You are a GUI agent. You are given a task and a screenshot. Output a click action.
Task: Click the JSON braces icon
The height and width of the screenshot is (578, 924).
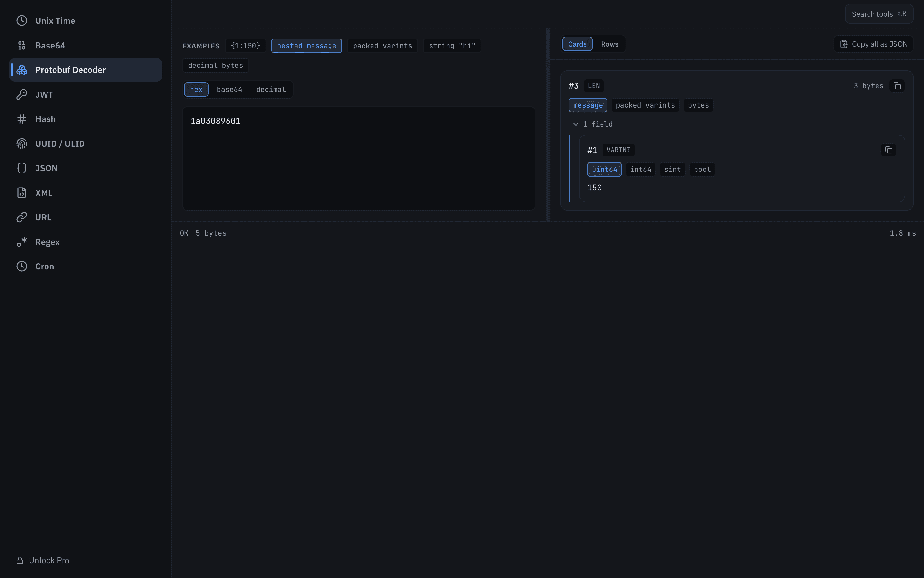pos(22,168)
